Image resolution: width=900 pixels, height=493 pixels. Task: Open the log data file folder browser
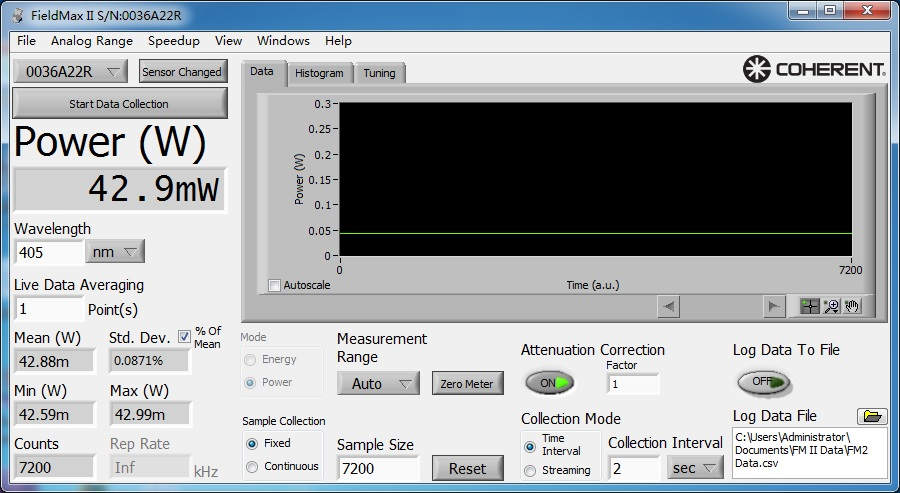tap(872, 416)
